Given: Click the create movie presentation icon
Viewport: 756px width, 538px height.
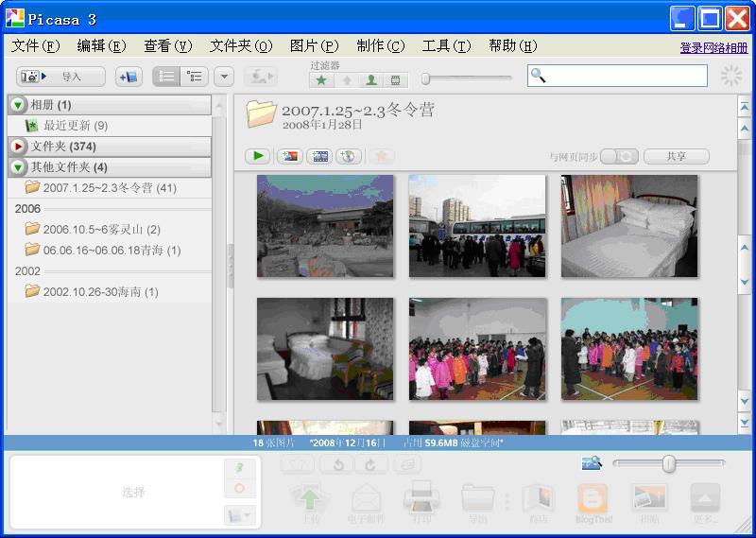Looking at the screenshot, I should click(x=319, y=156).
